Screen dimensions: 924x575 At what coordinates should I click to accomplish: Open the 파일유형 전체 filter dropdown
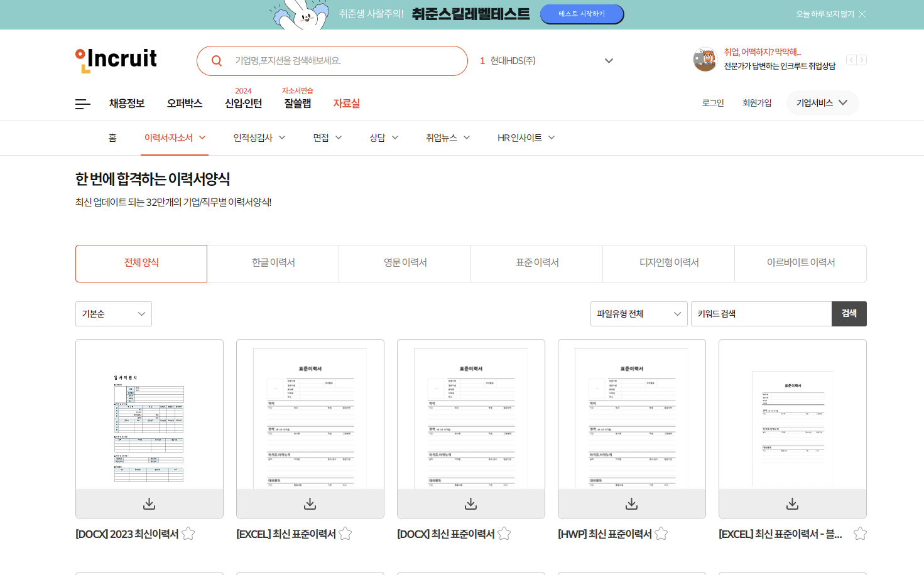coord(639,314)
